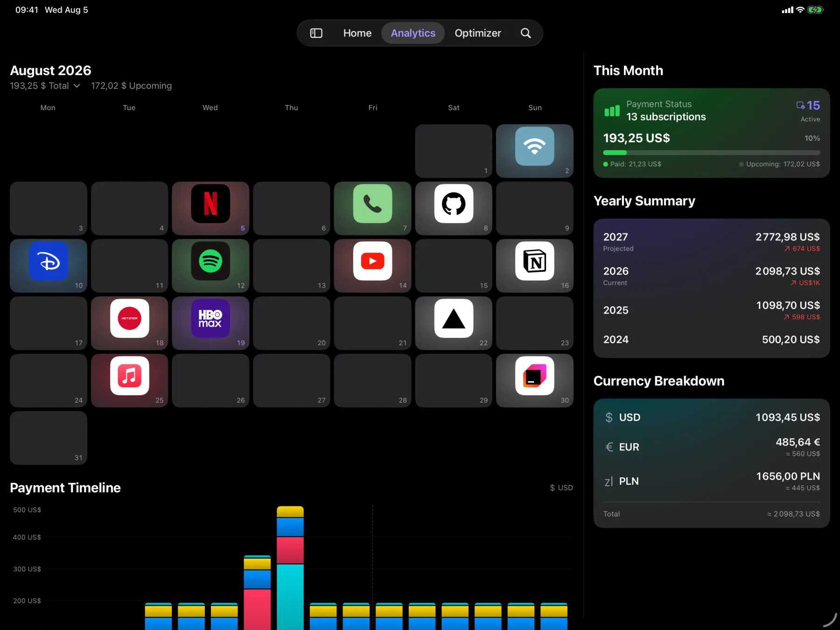Open the search magnifier

525,33
